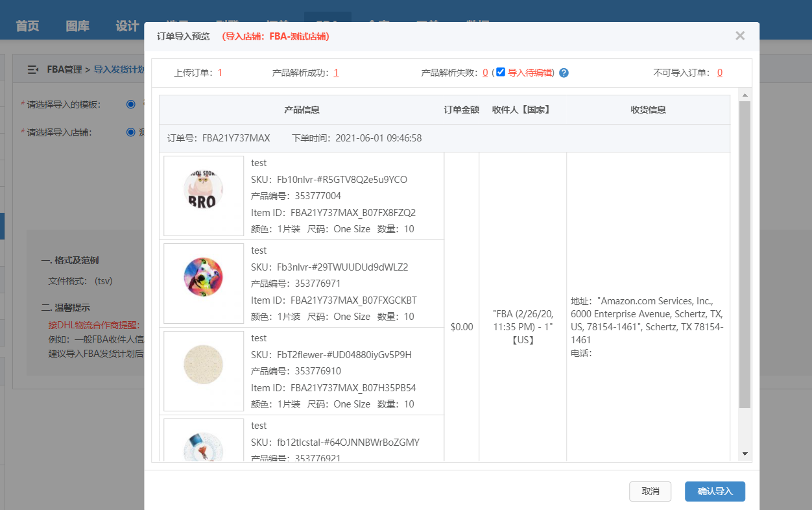Select the import template radio button
This screenshot has width=812, height=510.
pos(131,104)
